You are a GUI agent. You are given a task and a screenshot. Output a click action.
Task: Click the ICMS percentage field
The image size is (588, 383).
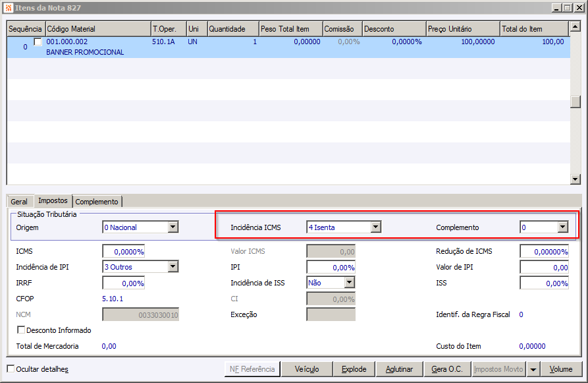pyautogui.click(x=124, y=252)
